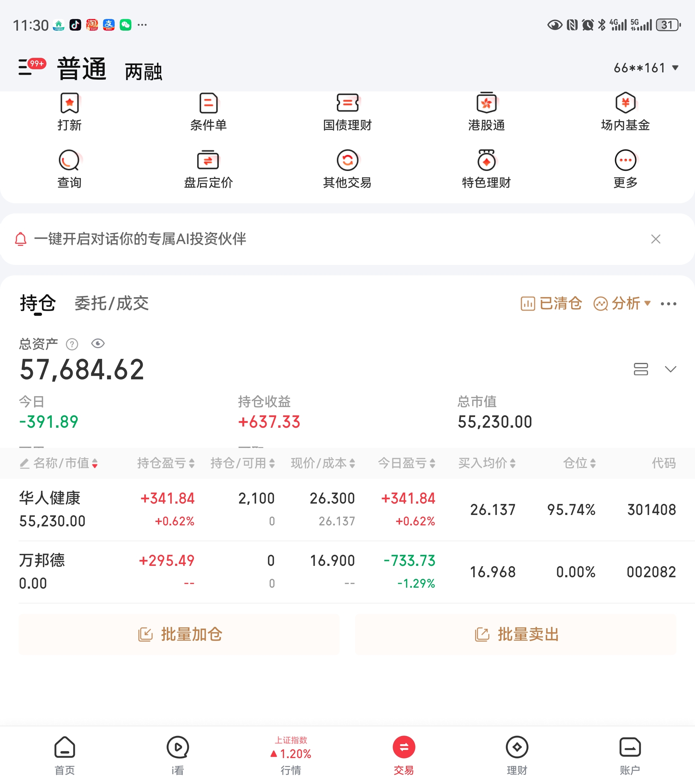The image size is (695, 784).
Task: Toggle the holdings list layout view icon
Action: [641, 369]
